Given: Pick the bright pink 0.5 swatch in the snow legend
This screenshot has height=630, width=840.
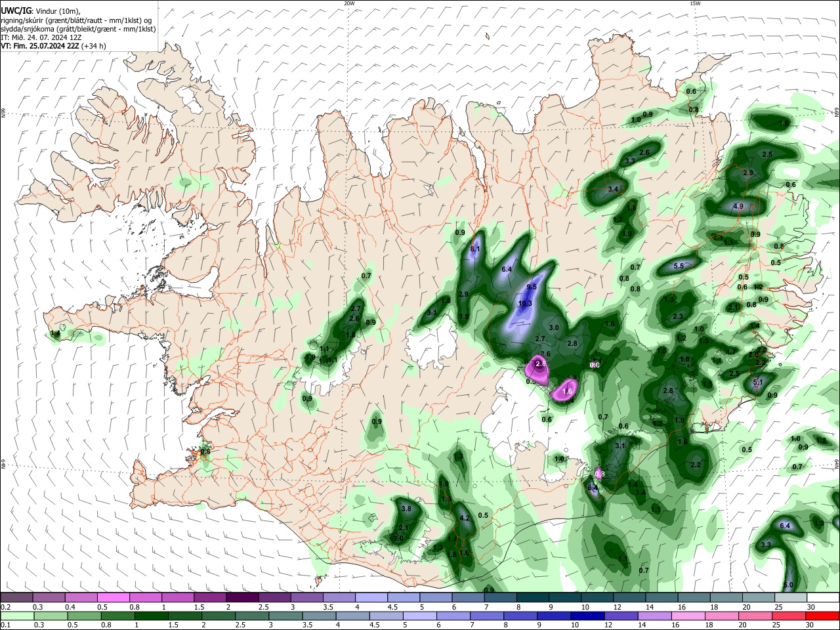Looking at the screenshot, I should (113, 597).
